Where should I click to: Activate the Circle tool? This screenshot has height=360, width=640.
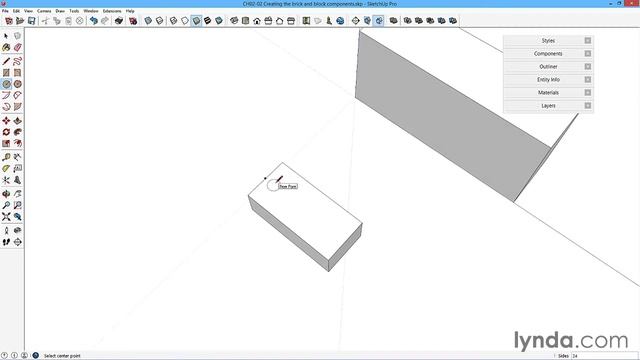pos(6,84)
